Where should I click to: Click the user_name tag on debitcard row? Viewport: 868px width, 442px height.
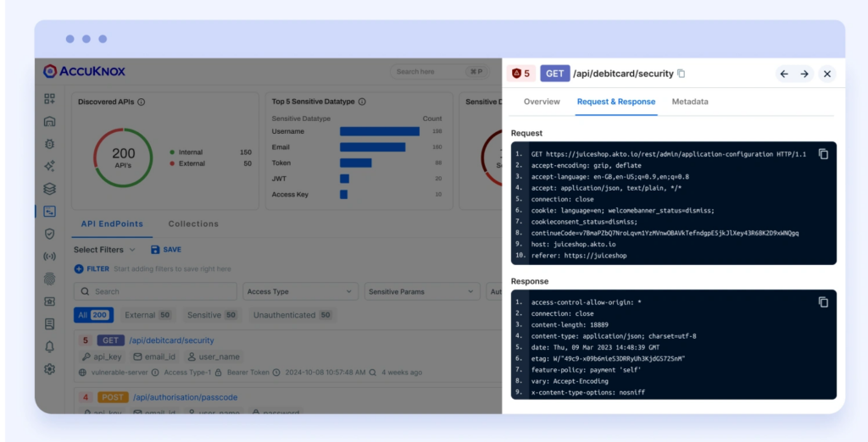[x=214, y=356]
